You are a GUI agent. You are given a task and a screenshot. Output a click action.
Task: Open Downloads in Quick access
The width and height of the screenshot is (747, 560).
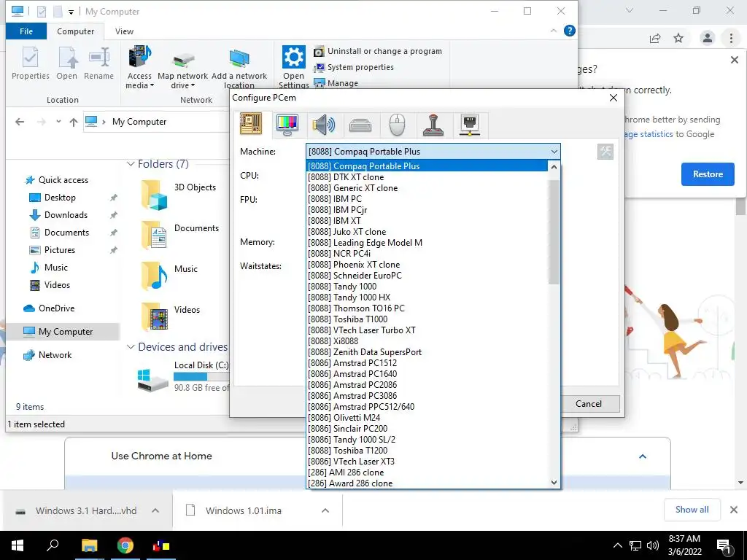coord(66,215)
